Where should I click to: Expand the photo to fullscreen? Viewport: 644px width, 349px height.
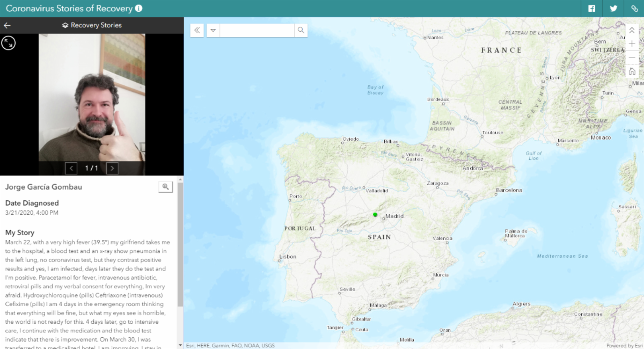pyautogui.click(x=8, y=43)
